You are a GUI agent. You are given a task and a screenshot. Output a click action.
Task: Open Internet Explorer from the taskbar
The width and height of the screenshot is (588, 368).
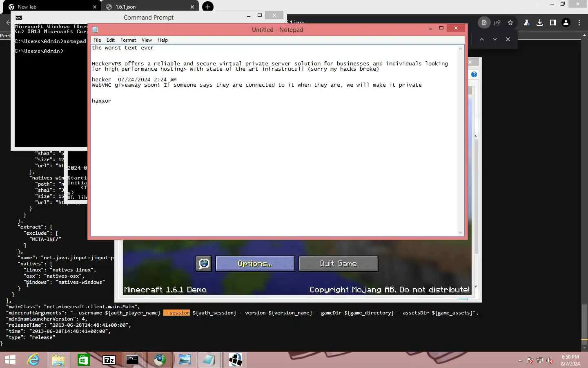coord(33,360)
